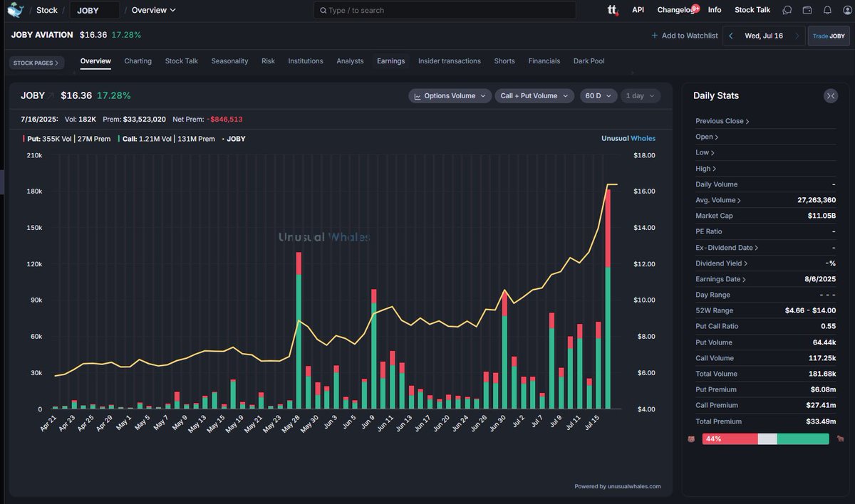This screenshot has width=855, height=504.
Task: Open the tastytrade 'tt' icon
Action: [x=612, y=10]
